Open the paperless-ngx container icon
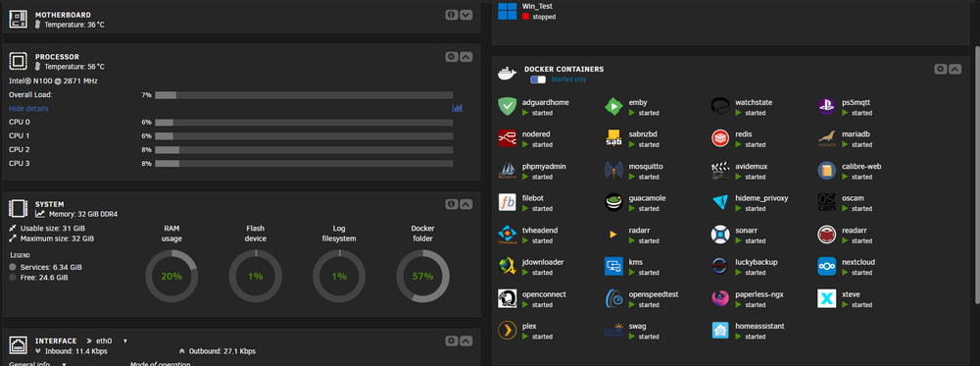Viewport: 980px width, 366px height. (720, 298)
